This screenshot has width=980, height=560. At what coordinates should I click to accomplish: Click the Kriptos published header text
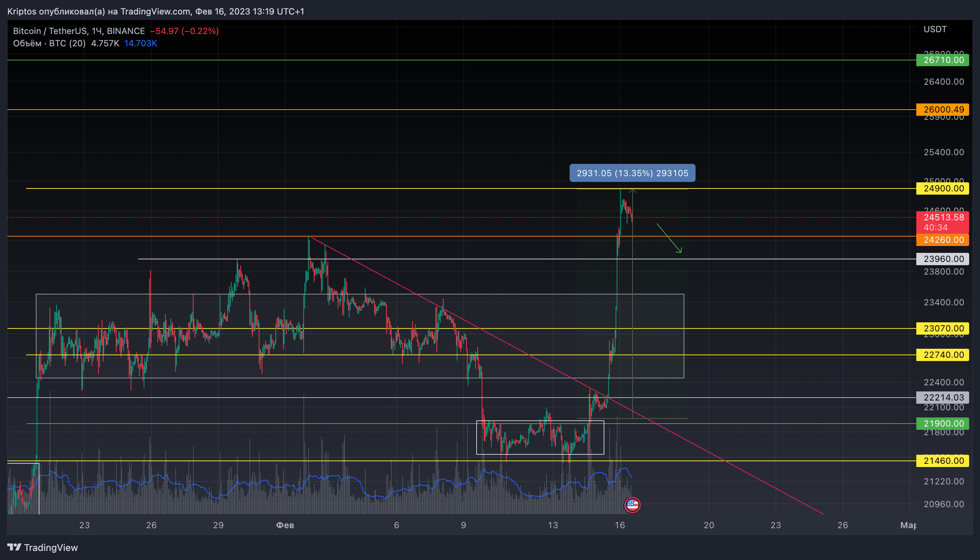click(156, 11)
